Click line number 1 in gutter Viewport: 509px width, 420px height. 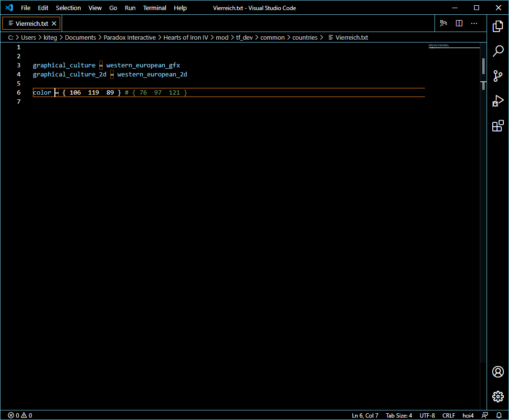[x=19, y=47]
